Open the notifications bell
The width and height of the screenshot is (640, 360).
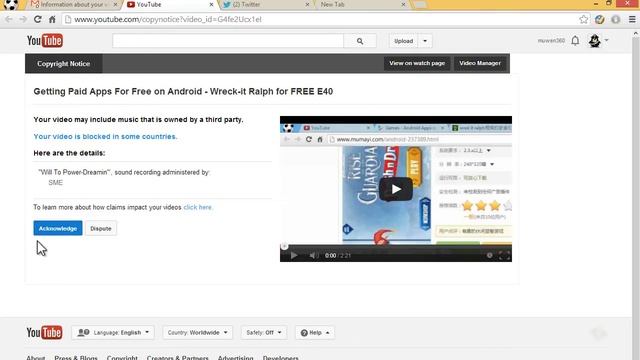pos(575,40)
